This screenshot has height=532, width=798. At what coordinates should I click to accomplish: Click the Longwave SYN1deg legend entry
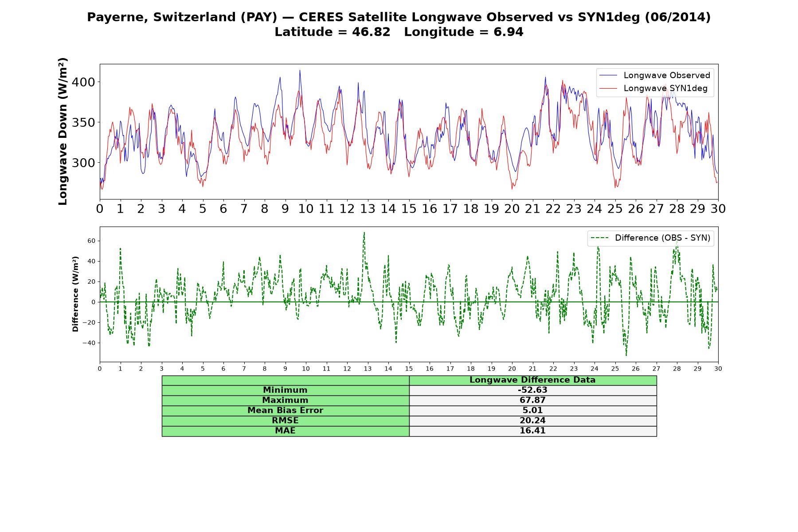[x=653, y=88]
